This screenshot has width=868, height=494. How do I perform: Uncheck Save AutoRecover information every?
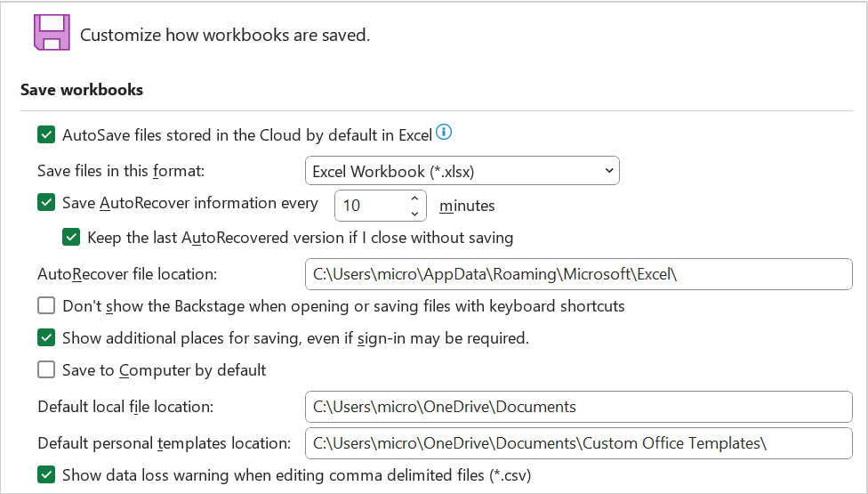tap(46, 202)
